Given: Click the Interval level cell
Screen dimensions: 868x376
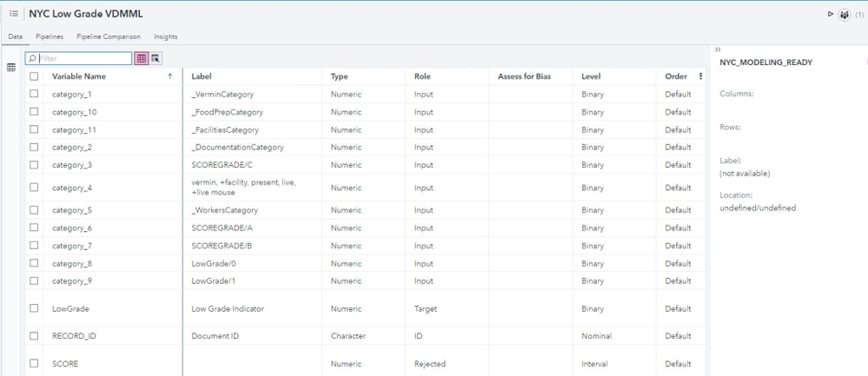Looking at the screenshot, I should (x=594, y=364).
